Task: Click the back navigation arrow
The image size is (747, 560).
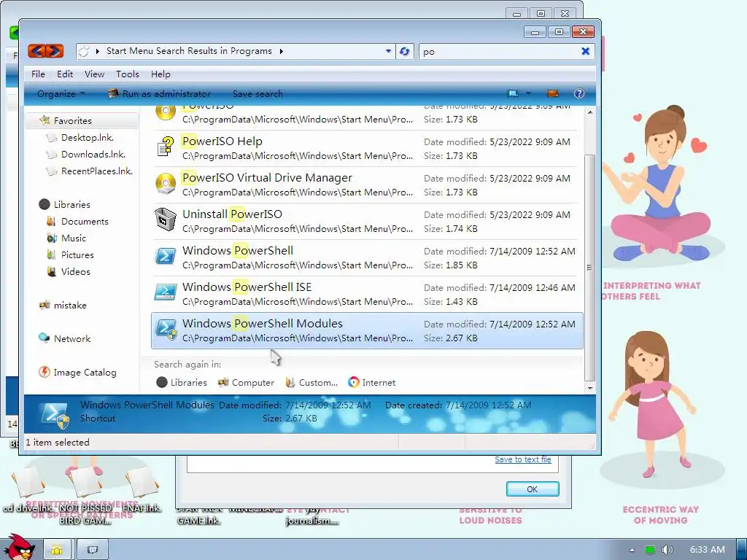Action: [x=36, y=51]
